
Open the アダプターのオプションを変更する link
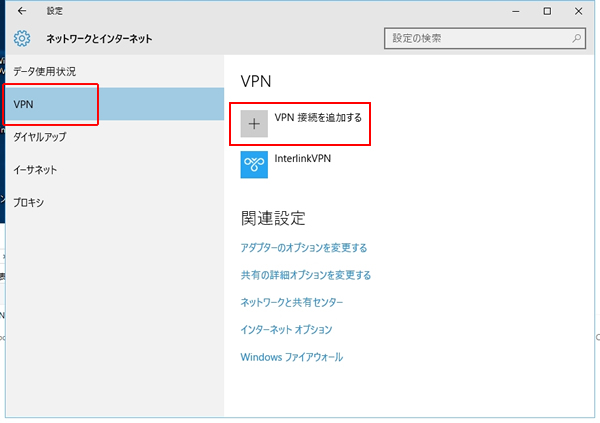pyautogui.click(x=304, y=248)
